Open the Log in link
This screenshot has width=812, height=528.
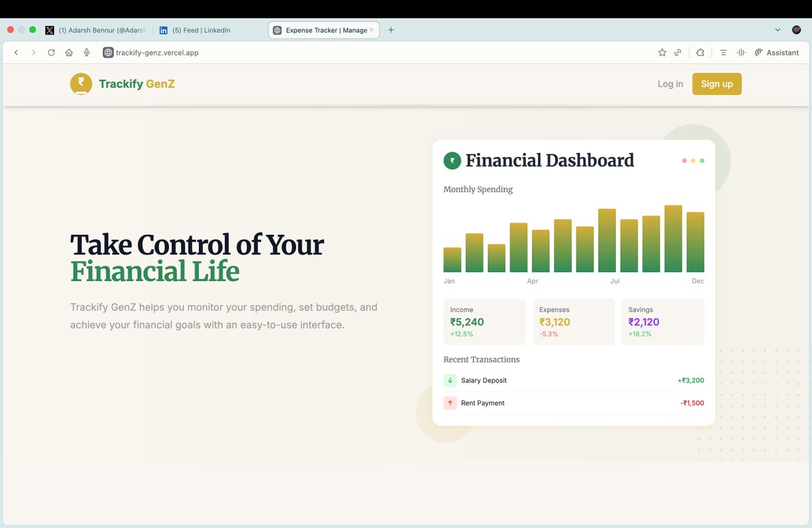671,84
